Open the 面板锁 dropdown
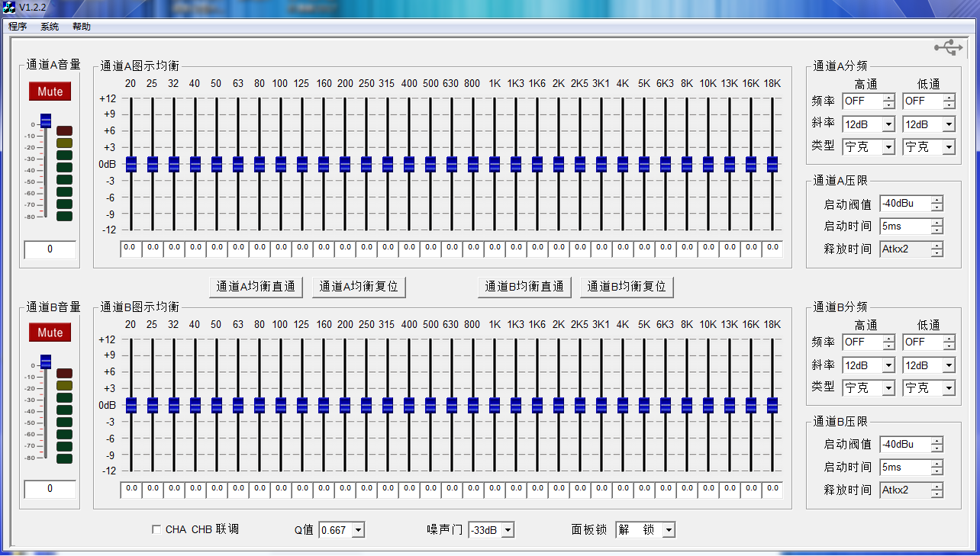The width and height of the screenshot is (980, 556). click(x=669, y=530)
